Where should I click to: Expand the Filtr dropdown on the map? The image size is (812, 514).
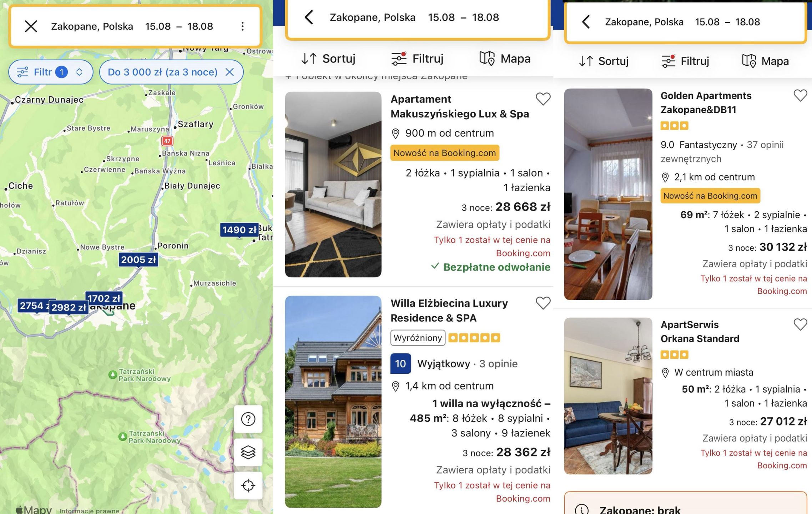click(51, 72)
